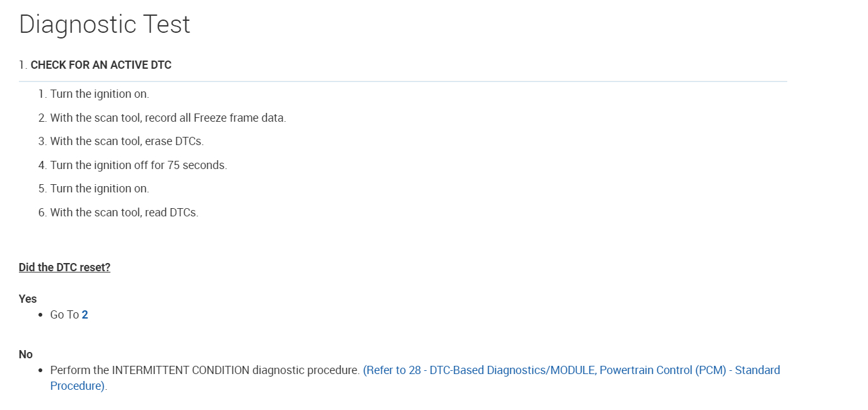Viewport: 868px width, 410px height.
Task: Click the list number 6 beside read DTCs
Action: click(42, 213)
